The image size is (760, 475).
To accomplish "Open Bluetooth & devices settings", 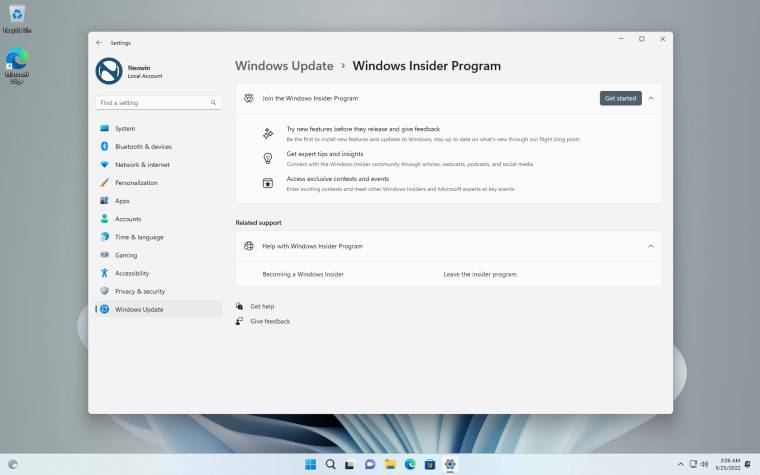I will click(158, 146).
